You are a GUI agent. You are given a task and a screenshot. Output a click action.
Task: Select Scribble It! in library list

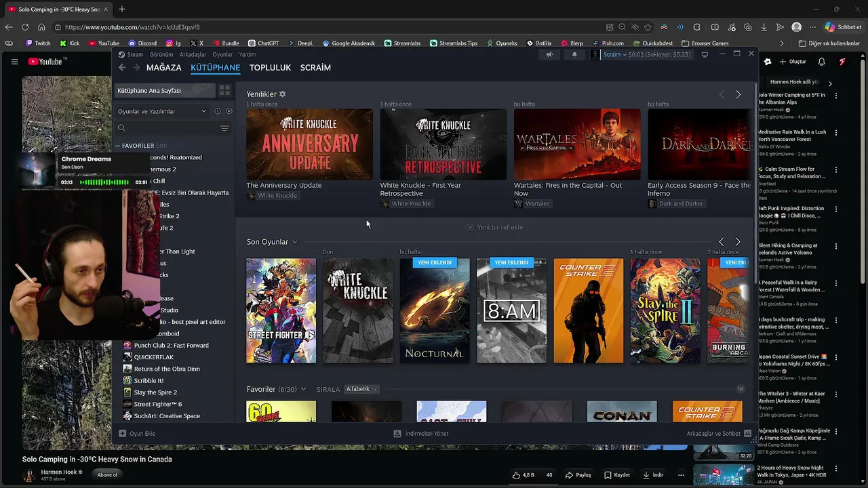tap(149, 381)
